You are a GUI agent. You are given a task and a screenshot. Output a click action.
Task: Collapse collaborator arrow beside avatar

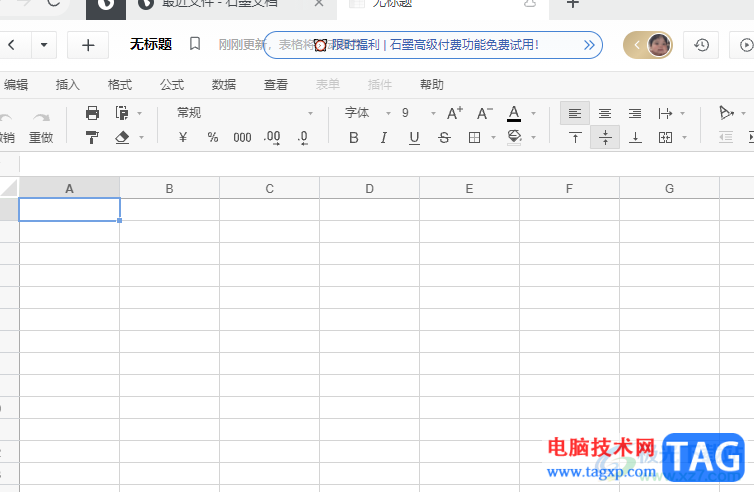pyautogui.click(x=637, y=45)
